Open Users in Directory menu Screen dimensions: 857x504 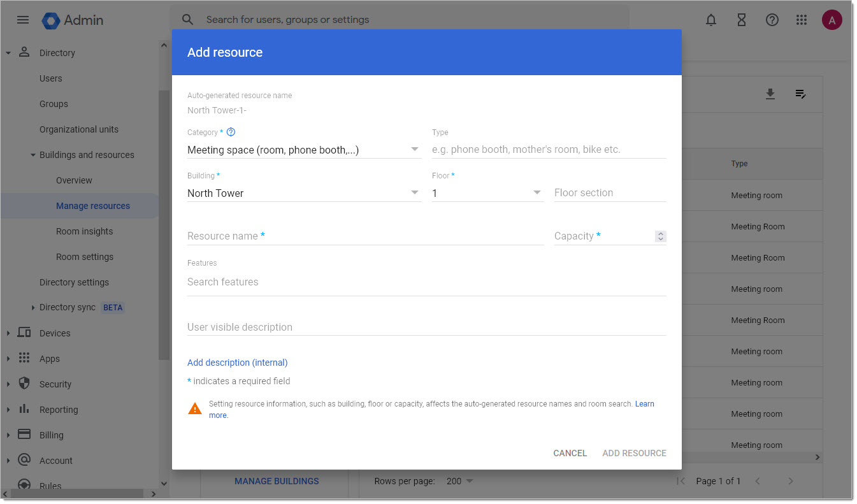[x=51, y=78]
